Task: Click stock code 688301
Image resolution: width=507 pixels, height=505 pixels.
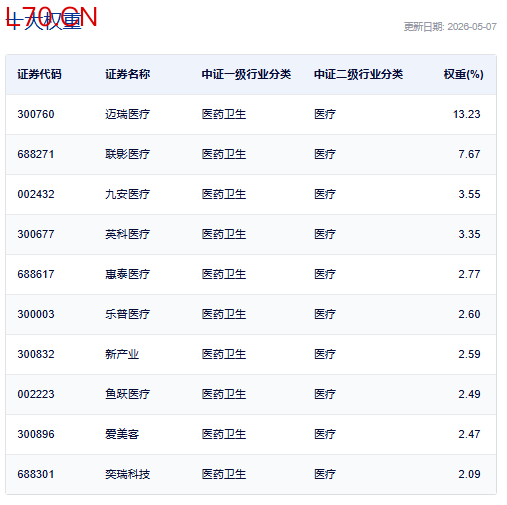Action: pos(36,474)
